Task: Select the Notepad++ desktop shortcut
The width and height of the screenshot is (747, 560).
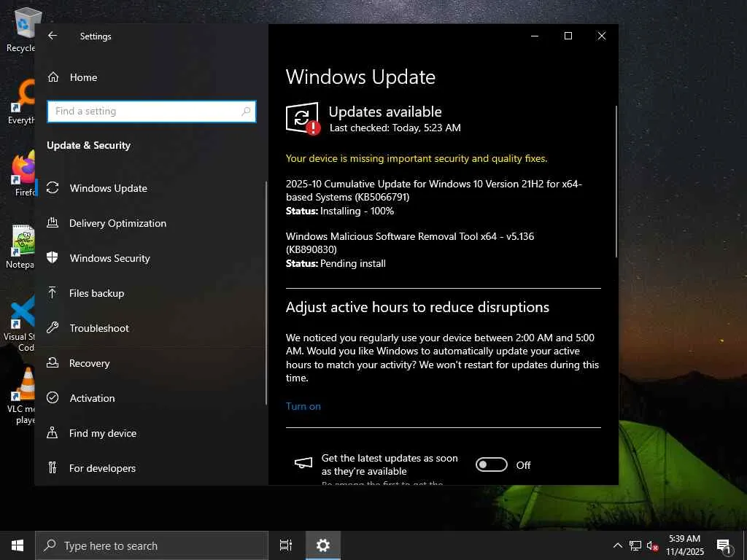Action: [x=21, y=246]
